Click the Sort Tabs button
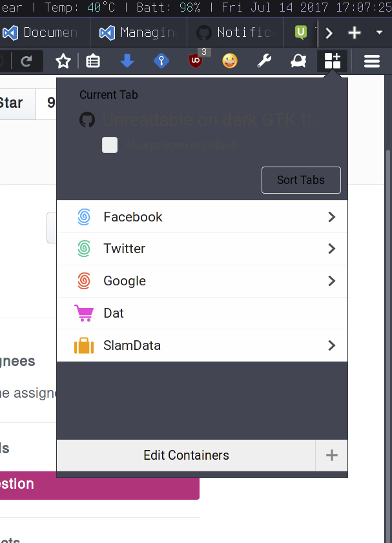 click(301, 180)
